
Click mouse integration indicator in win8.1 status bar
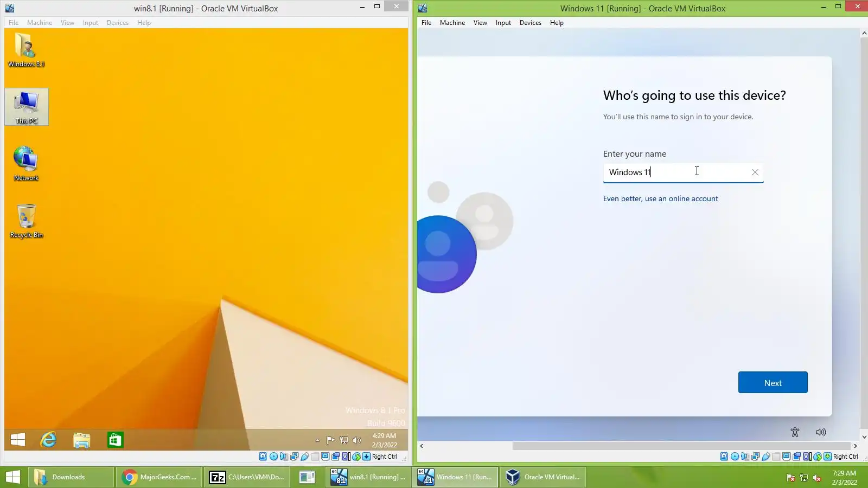pos(356,457)
